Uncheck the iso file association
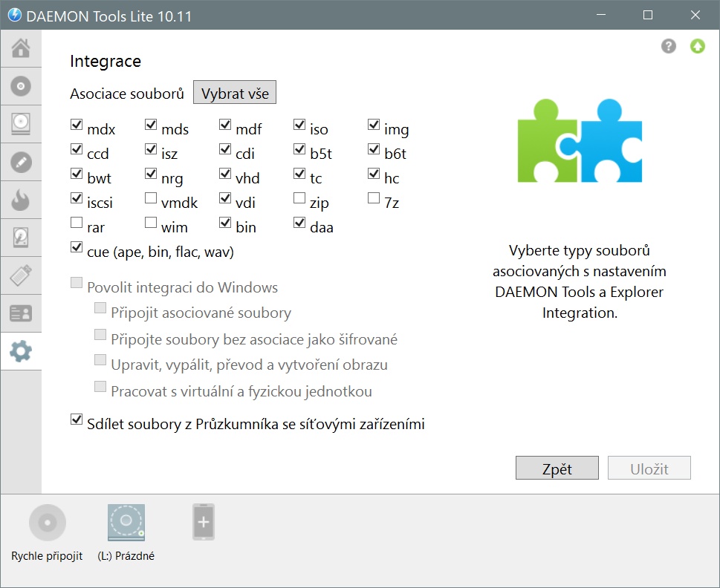This screenshot has width=720, height=588. 299,124
